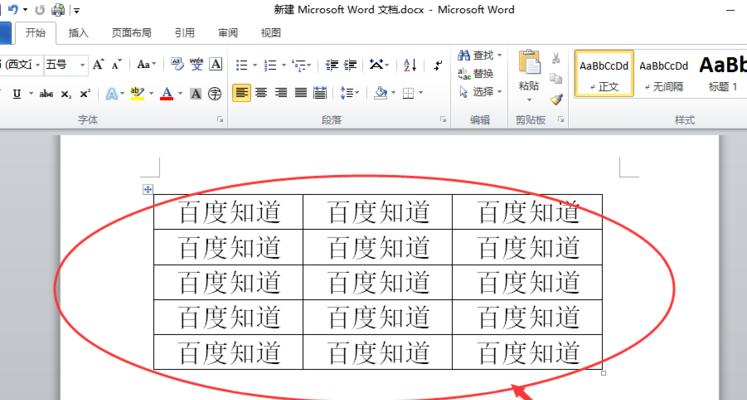Open Clipboard pane launcher in 剪贴板 group
The width and height of the screenshot is (747, 400).
561,120
